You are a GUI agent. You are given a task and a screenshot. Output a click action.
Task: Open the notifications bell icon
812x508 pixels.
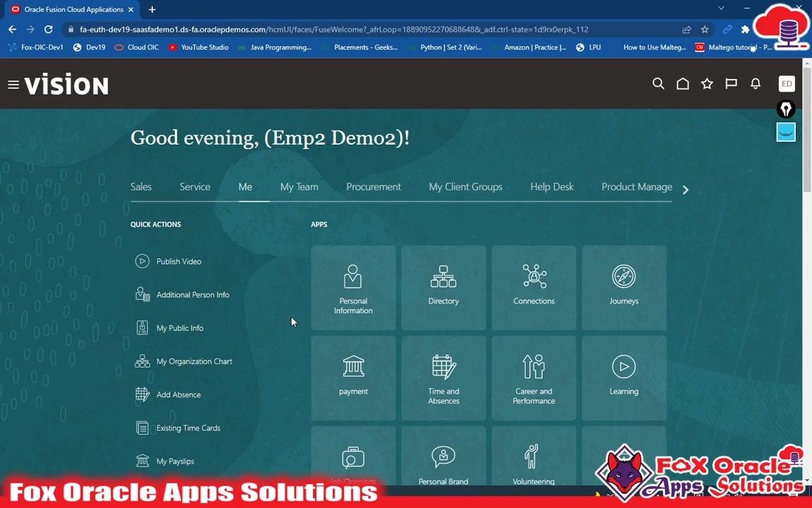click(756, 83)
